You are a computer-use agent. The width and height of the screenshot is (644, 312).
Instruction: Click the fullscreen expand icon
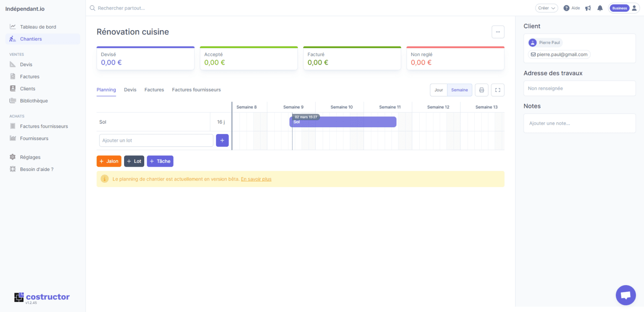tap(498, 90)
